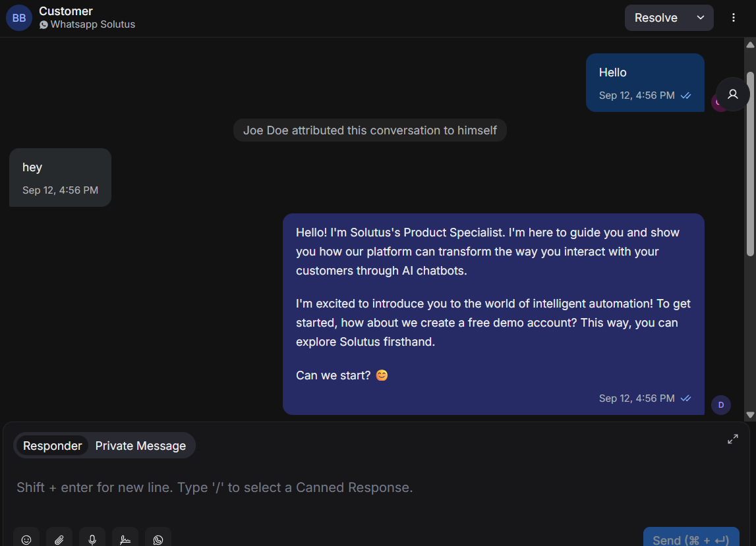Click the Customer name in the header
This screenshot has height=546, width=756.
pos(66,11)
